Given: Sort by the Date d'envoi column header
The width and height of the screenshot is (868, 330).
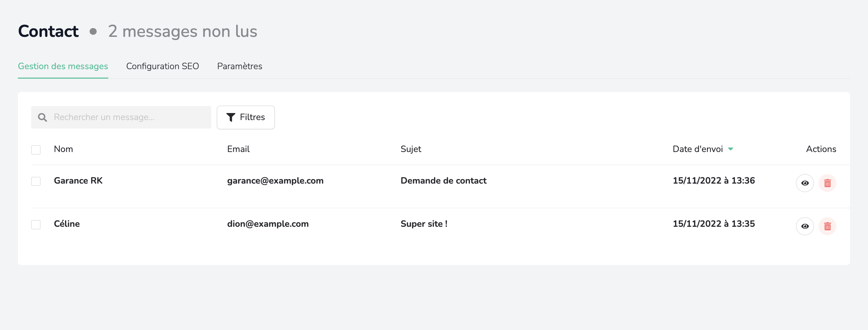Looking at the screenshot, I should pyautogui.click(x=698, y=149).
